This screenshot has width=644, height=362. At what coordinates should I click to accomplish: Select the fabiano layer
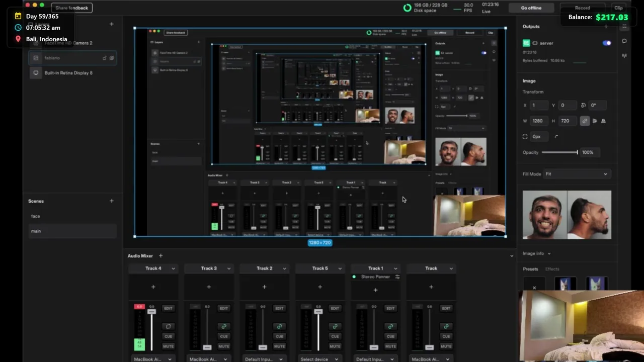coord(72,58)
